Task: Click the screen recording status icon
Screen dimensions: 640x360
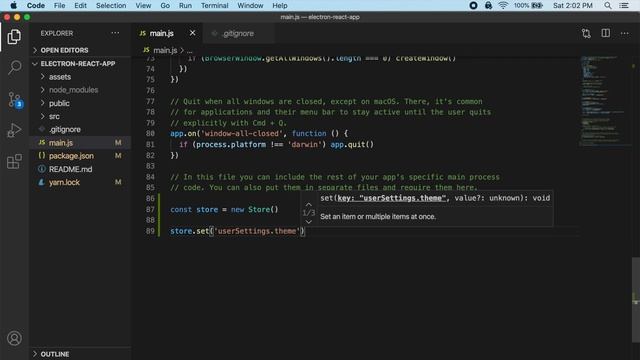Action: [473, 5]
